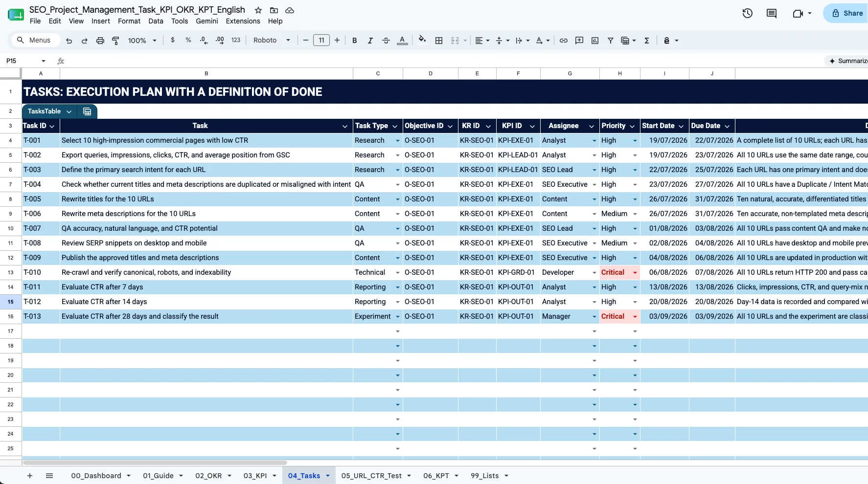Open table view icon beside TasksTable
Image resolution: width=868 pixels, height=484 pixels.
click(87, 111)
